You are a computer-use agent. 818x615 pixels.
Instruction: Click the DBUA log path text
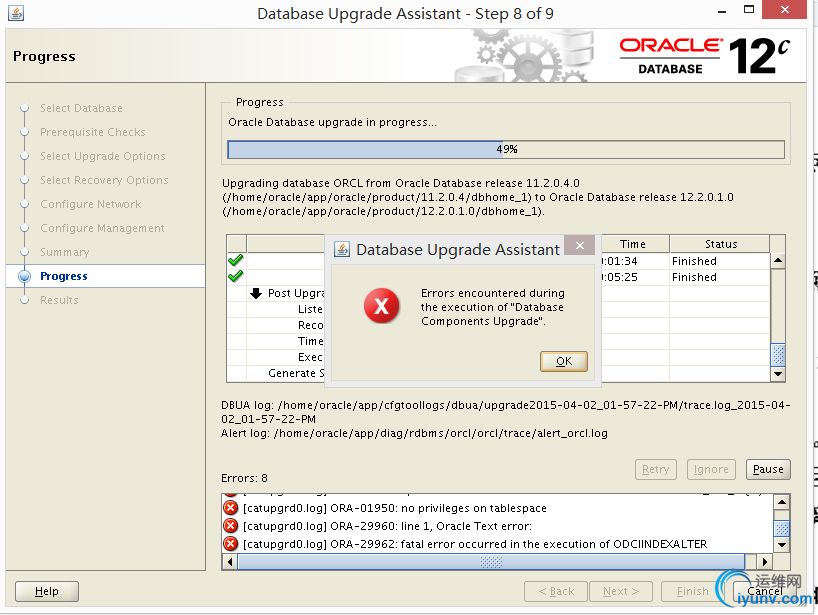506,412
